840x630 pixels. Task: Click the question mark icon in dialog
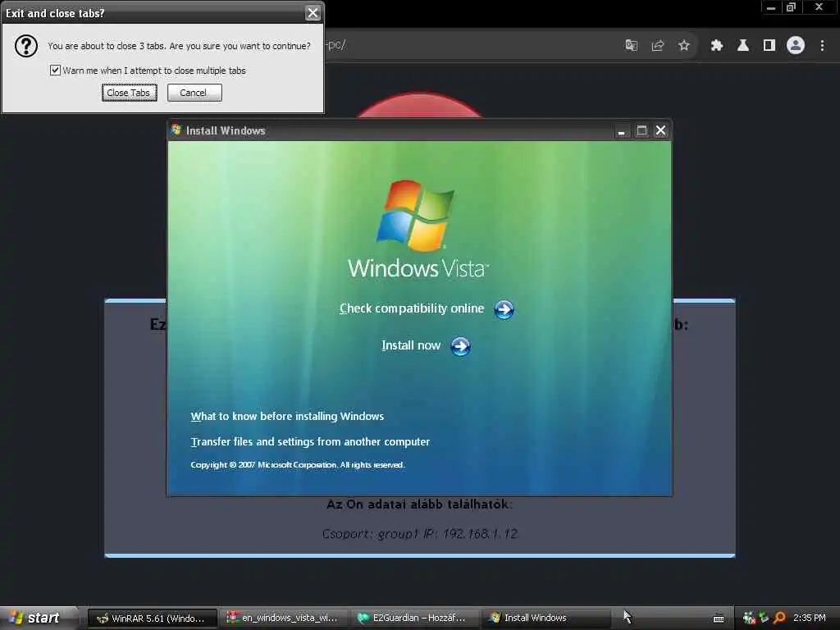pyautogui.click(x=25, y=46)
